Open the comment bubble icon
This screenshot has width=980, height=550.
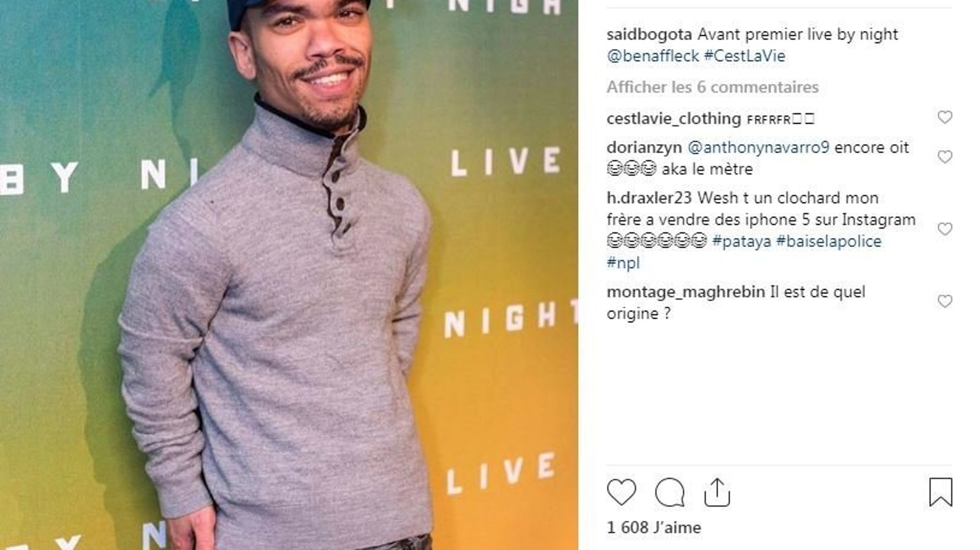click(670, 492)
